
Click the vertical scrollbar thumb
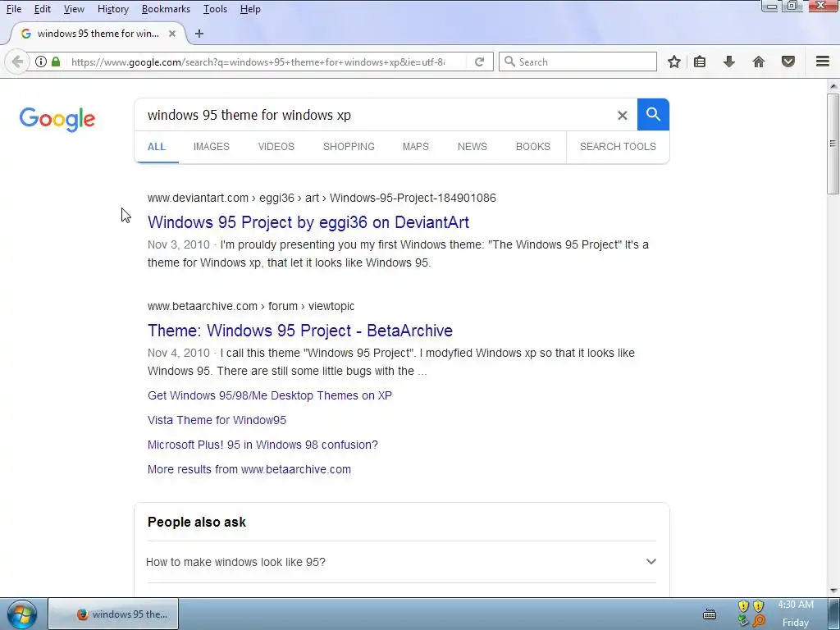(x=833, y=144)
